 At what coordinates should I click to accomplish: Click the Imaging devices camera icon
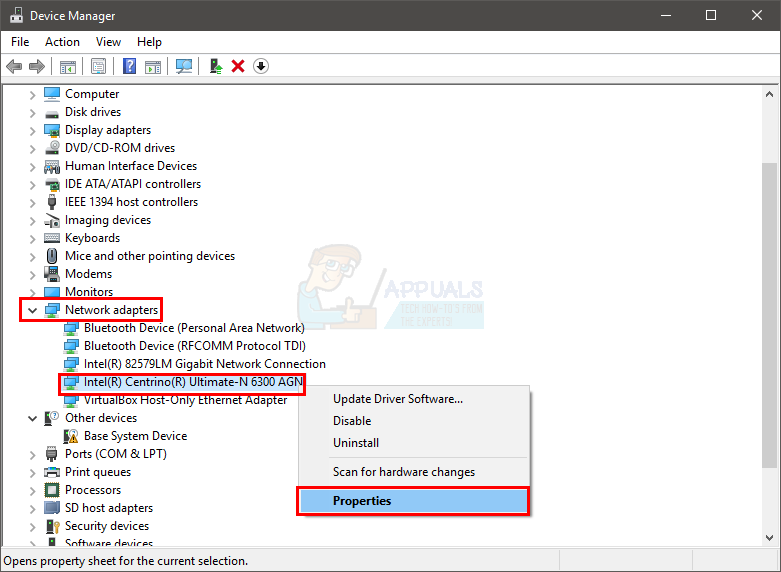click(x=52, y=220)
